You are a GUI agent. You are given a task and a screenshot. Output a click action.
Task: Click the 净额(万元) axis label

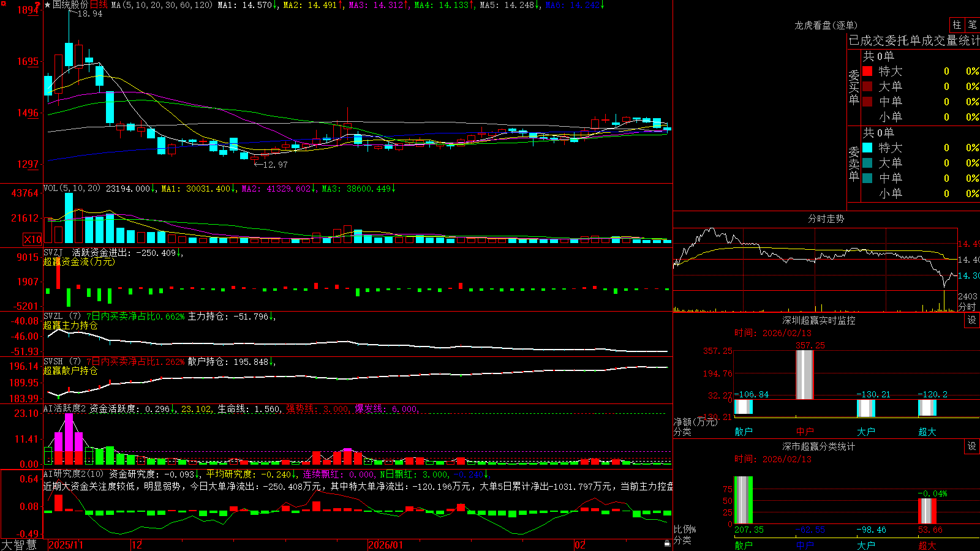coord(695,422)
